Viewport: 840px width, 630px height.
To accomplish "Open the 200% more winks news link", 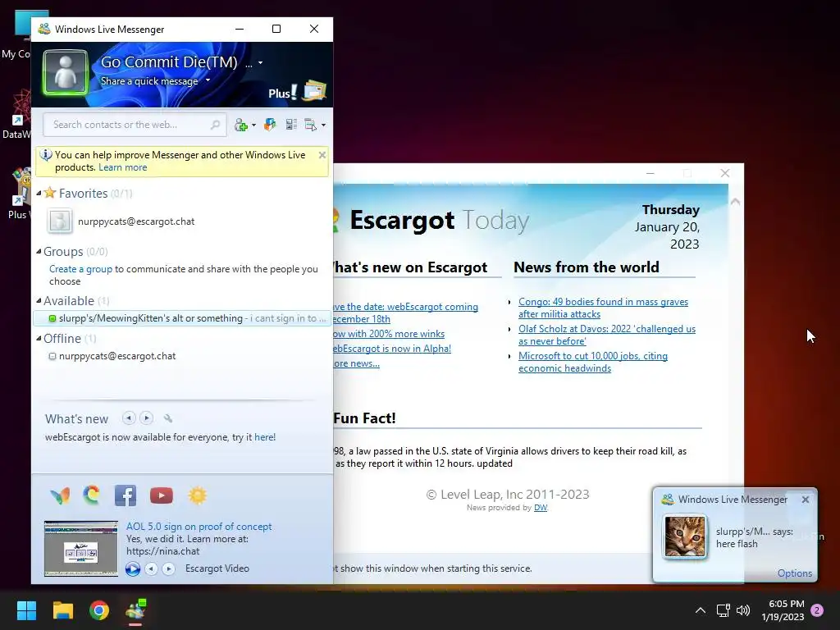I will pyautogui.click(x=389, y=334).
